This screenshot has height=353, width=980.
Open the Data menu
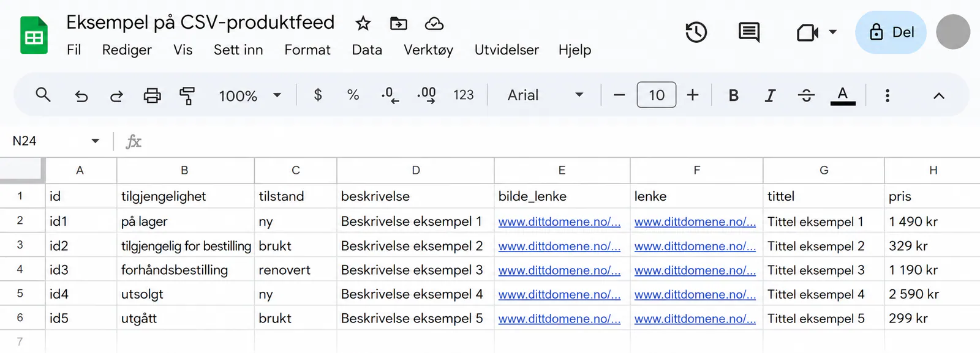click(367, 50)
